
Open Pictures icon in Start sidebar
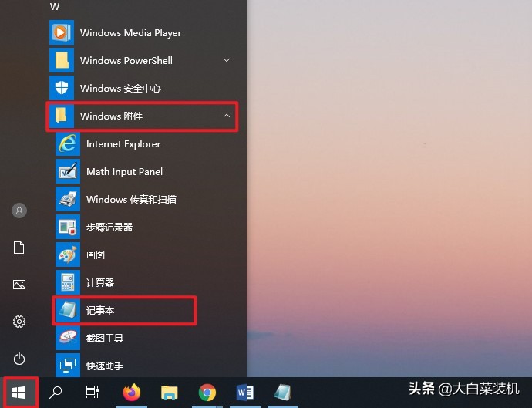click(x=19, y=285)
